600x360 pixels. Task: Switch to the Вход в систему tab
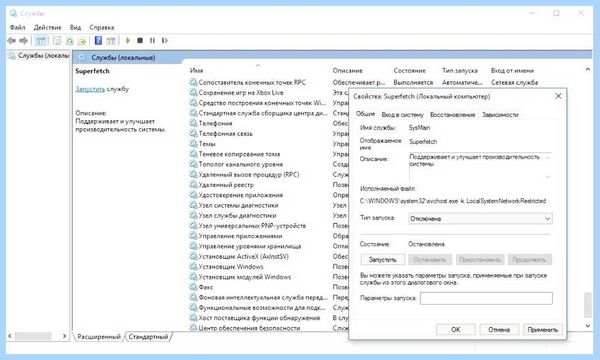point(403,115)
